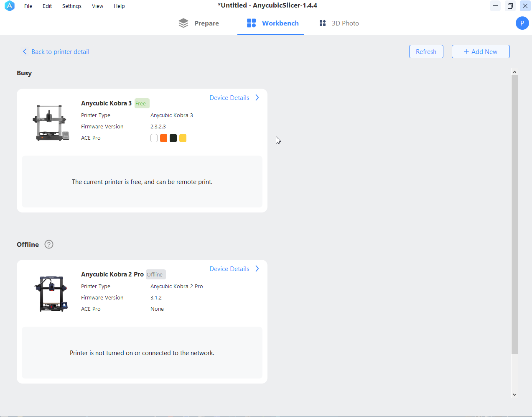Open the Edit menu
The width and height of the screenshot is (532, 417).
(x=47, y=6)
